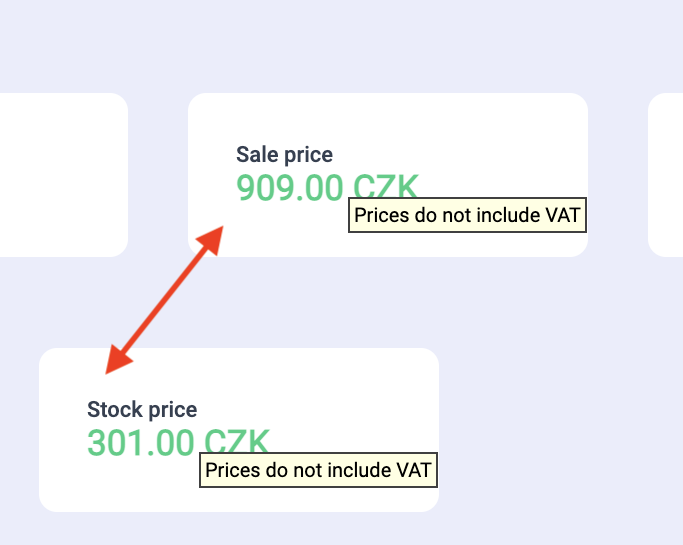
Task: Click CZK currency in the Stock price amount
Action: click(x=236, y=441)
